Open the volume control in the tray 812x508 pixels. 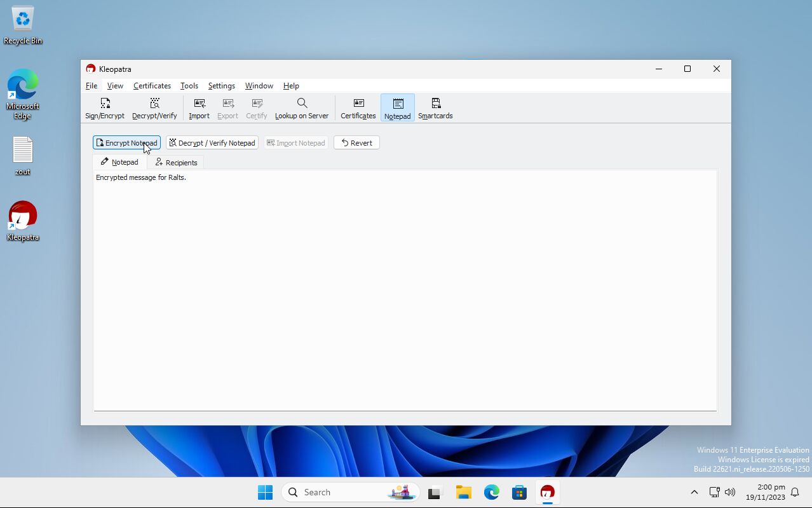click(x=730, y=491)
